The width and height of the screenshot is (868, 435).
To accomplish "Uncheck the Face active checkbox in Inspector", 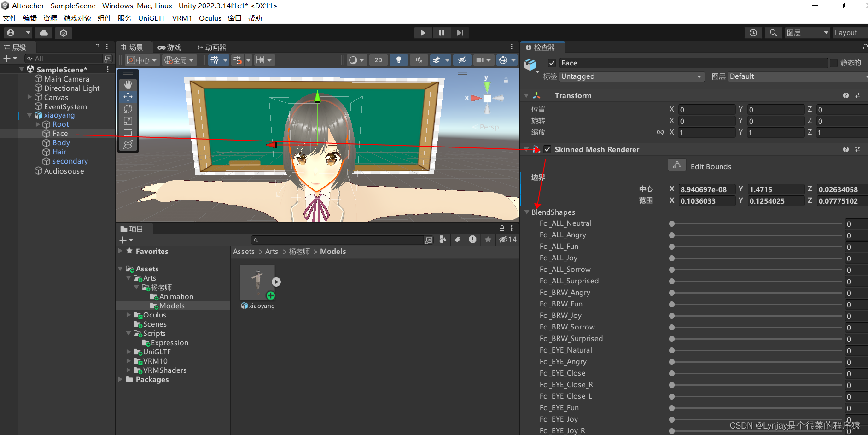I will 551,63.
